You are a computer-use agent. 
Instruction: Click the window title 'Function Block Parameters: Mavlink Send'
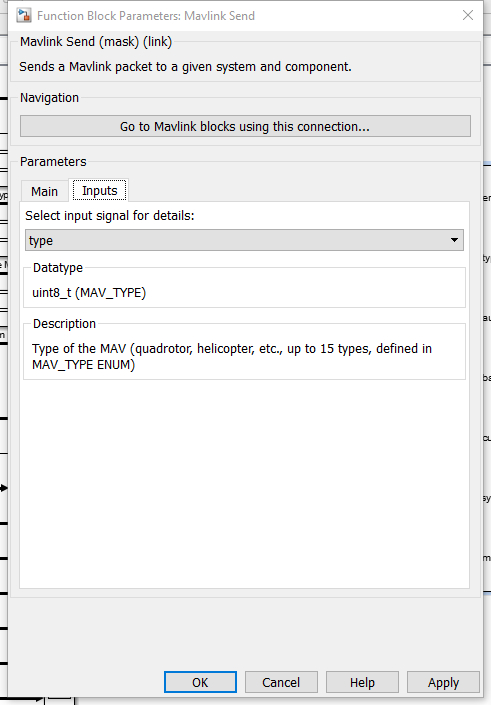[146, 16]
